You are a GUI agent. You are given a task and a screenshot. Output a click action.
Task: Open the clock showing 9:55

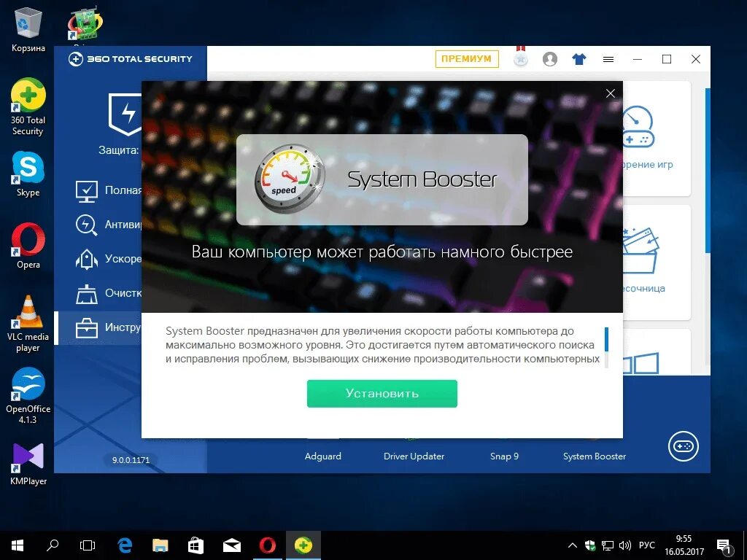point(684,545)
